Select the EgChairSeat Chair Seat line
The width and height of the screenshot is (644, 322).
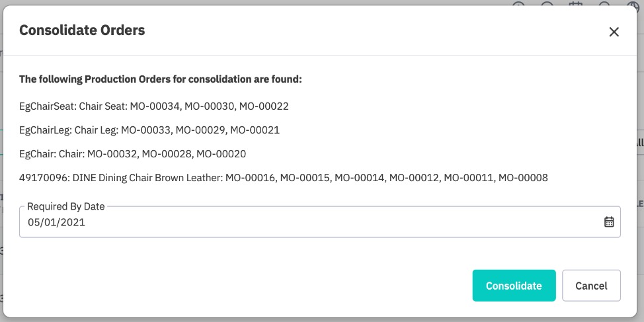pyautogui.click(x=154, y=106)
